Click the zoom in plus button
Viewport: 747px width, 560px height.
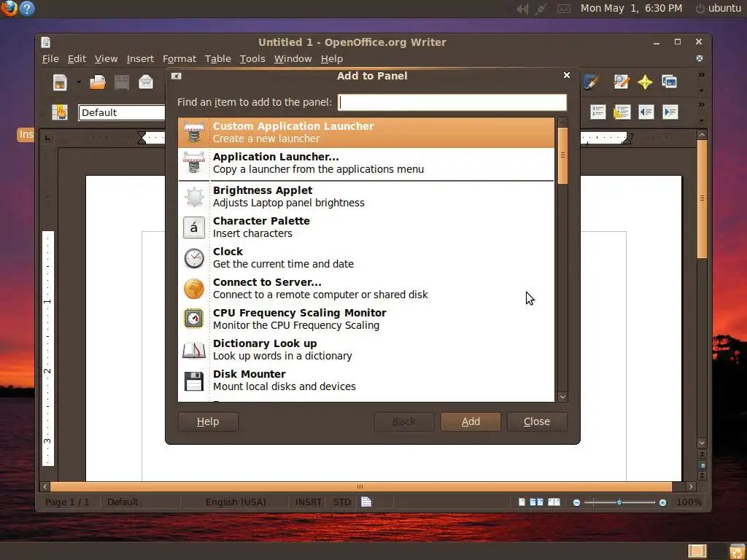[662, 502]
